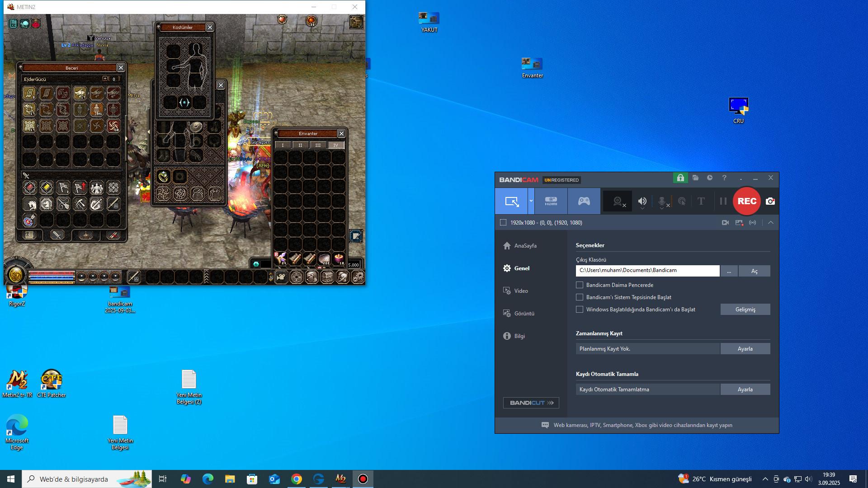Select Bandicam HDMI device recording mode
The height and width of the screenshot is (488, 868).
[x=551, y=202]
